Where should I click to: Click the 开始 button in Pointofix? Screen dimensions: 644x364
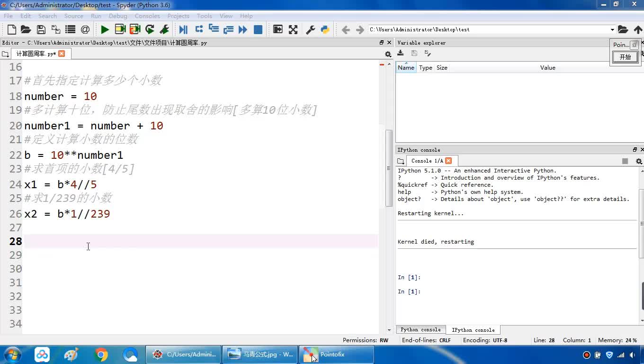click(x=625, y=57)
